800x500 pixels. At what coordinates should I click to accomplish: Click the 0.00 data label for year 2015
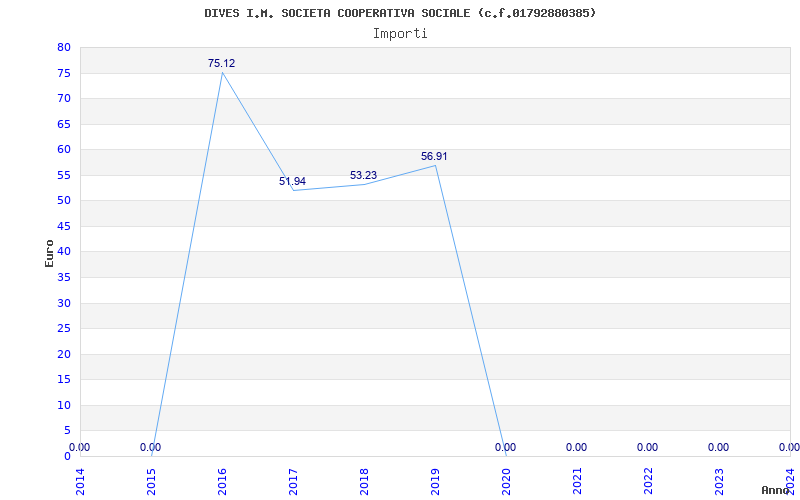pos(151,447)
